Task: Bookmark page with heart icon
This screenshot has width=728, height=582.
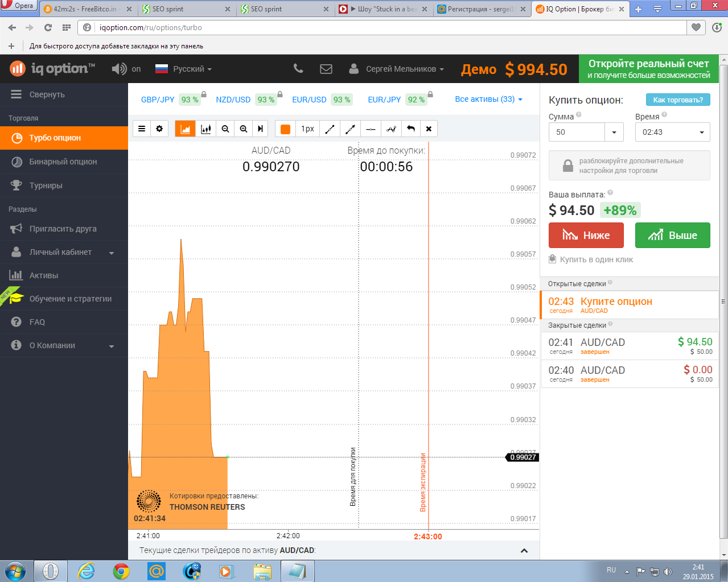Action: click(x=696, y=27)
